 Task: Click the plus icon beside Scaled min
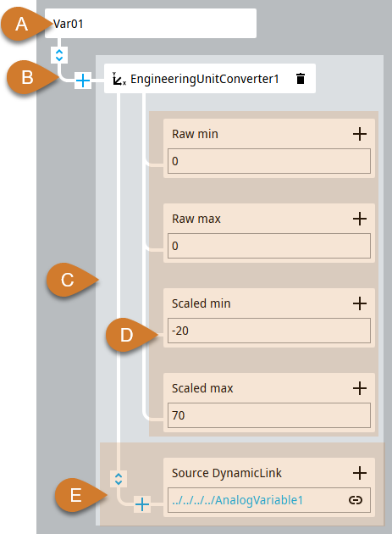pyautogui.click(x=360, y=303)
